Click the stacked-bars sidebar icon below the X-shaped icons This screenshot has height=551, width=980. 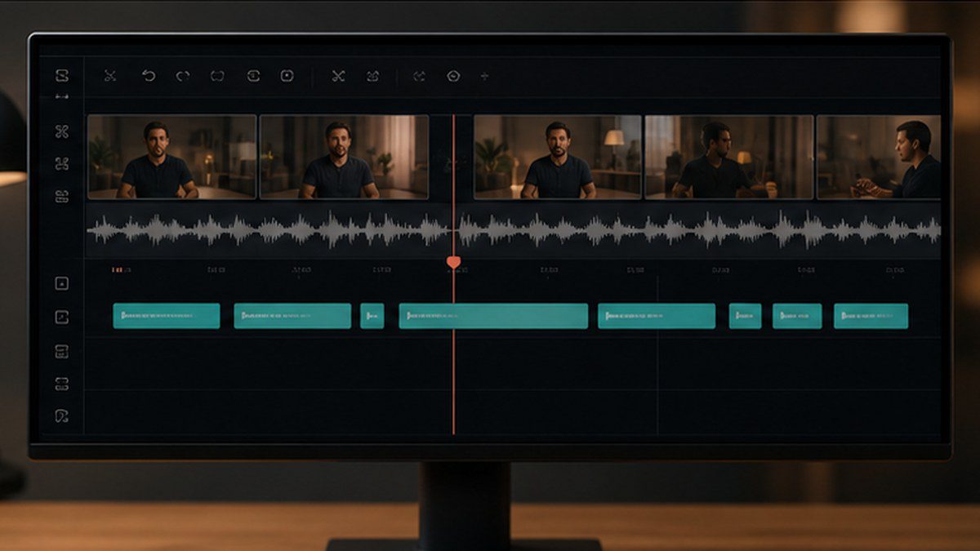click(x=62, y=197)
